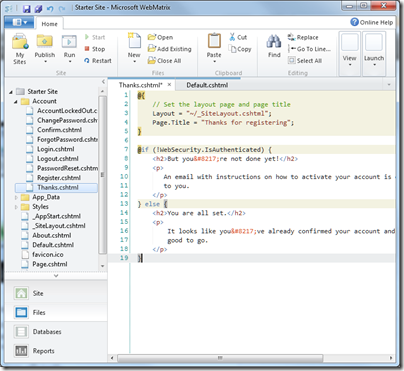The width and height of the screenshot is (404, 371).
Task: Click the editor horizontal scrollbar
Action: pyautogui.click(x=220, y=358)
